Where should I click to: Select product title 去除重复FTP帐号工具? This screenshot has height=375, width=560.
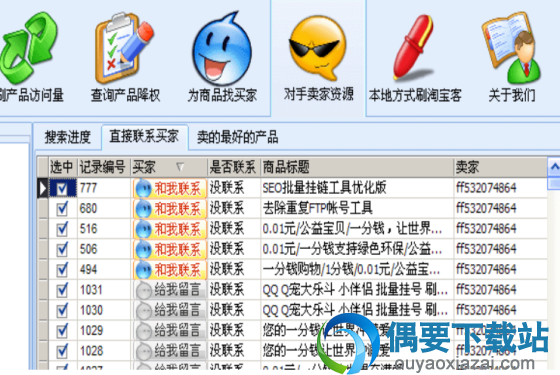[318, 208]
